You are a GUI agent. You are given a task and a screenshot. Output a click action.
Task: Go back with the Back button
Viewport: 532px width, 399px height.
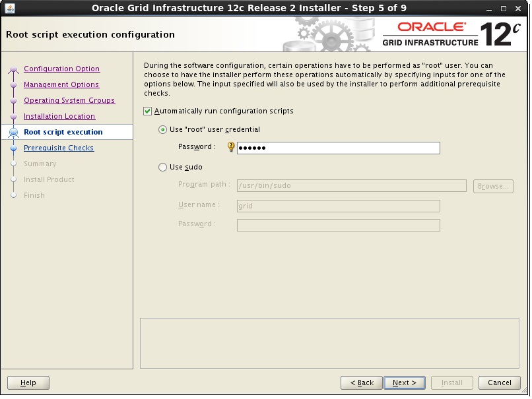[362, 383]
